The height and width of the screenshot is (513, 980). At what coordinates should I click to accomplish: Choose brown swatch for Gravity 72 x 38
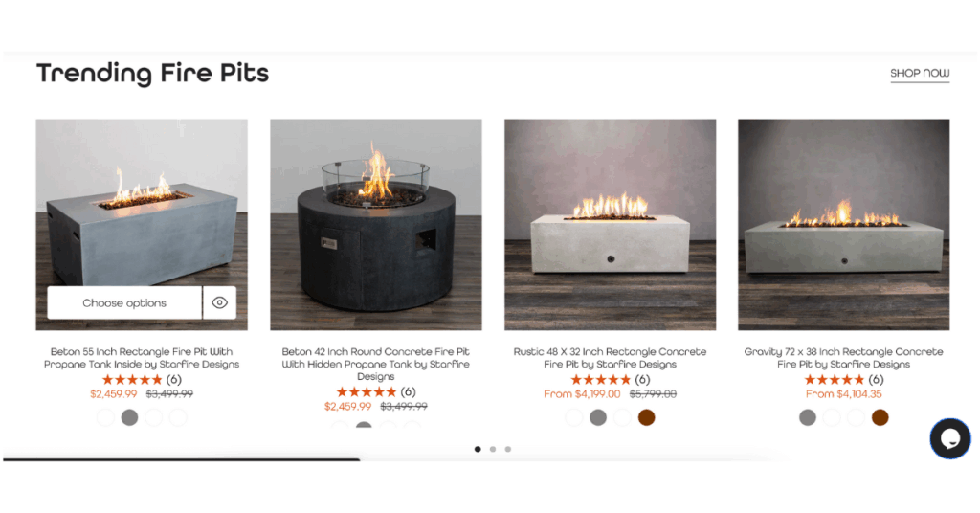click(880, 416)
